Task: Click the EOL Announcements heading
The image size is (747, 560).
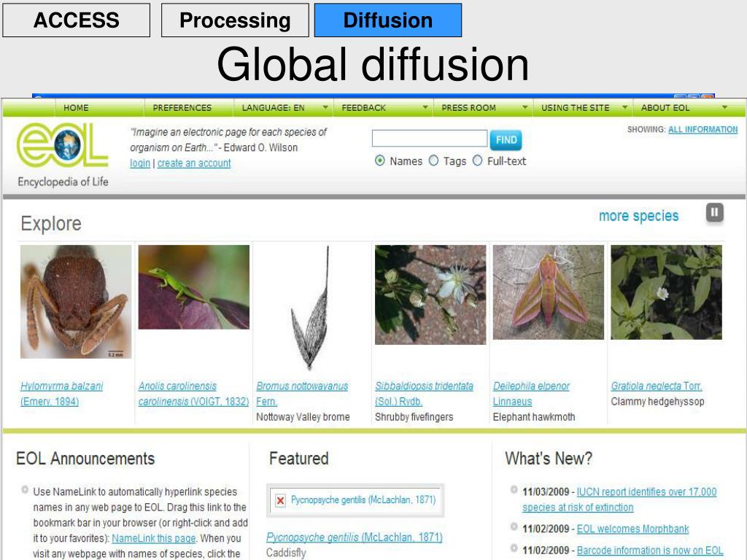Action: [85, 459]
